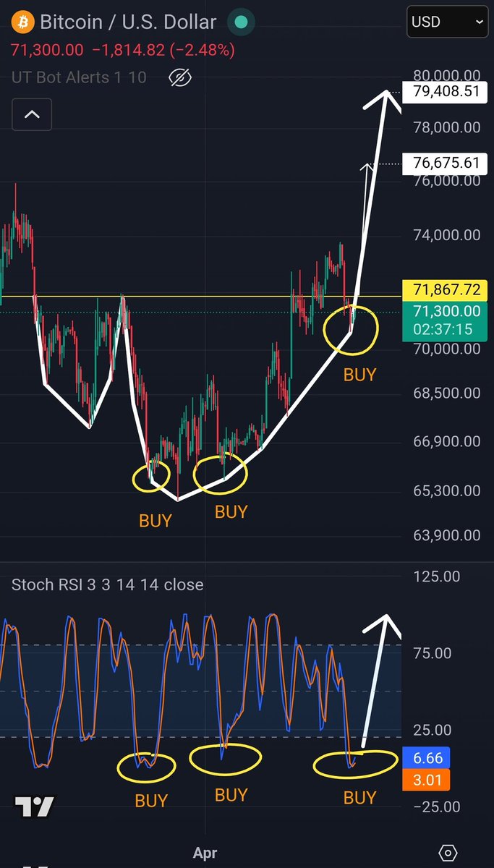Screen dimensions: 494x868
Task: Click the TradingView logo icon
Action: (34, 807)
